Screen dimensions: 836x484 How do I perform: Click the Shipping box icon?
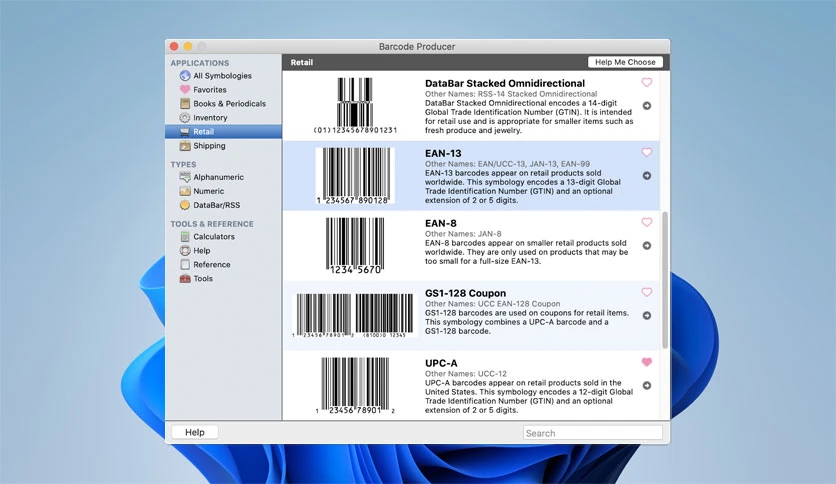(x=185, y=146)
